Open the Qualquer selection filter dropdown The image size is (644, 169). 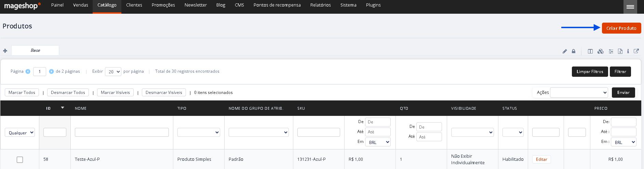pyautogui.click(x=20, y=133)
